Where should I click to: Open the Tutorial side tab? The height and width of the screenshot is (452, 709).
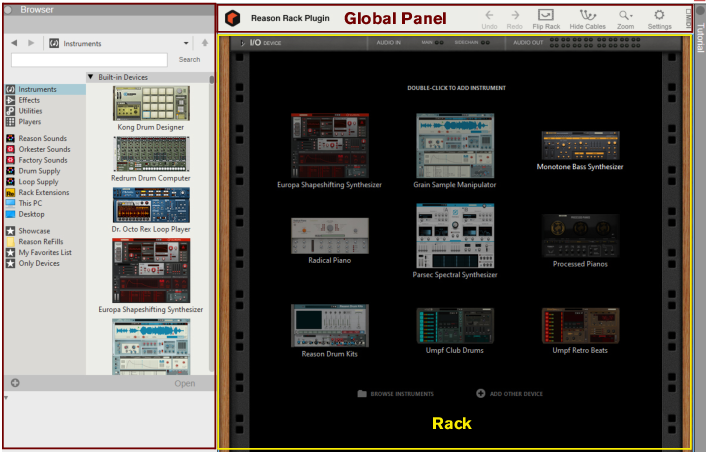[x=701, y=38]
